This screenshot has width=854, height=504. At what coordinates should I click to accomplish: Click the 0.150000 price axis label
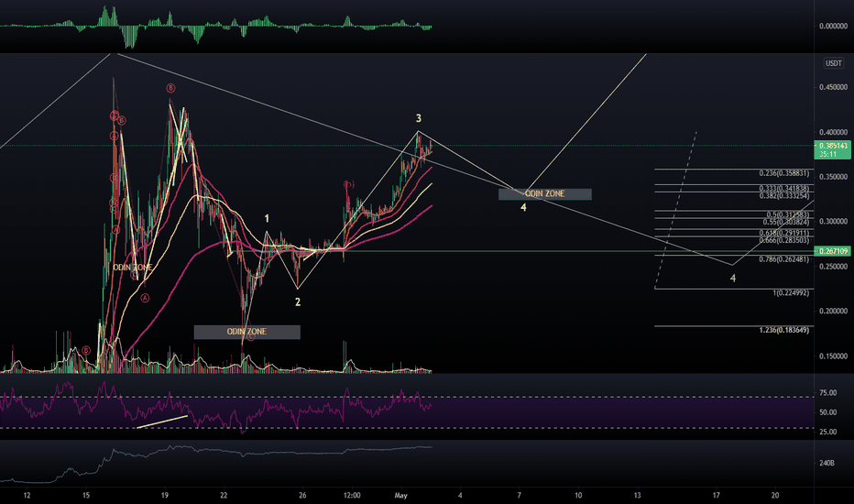833,356
